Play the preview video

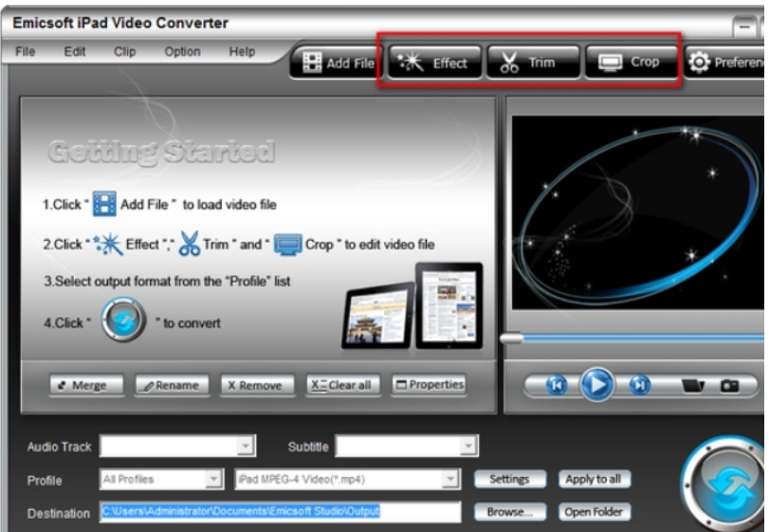click(x=596, y=384)
